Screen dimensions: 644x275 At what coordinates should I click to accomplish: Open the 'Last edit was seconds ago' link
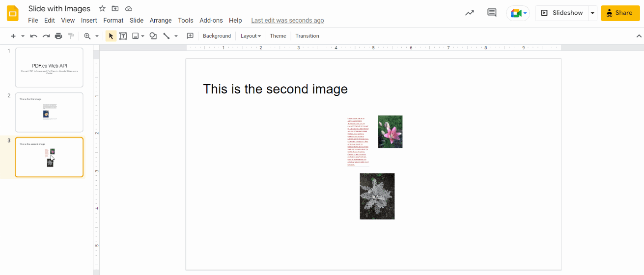pyautogui.click(x=287, y=20)
